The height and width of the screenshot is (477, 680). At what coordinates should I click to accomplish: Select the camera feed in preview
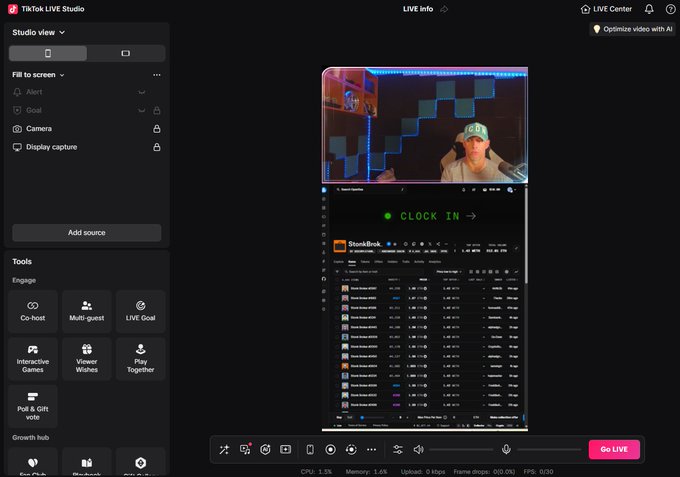(x=425, y=125)
